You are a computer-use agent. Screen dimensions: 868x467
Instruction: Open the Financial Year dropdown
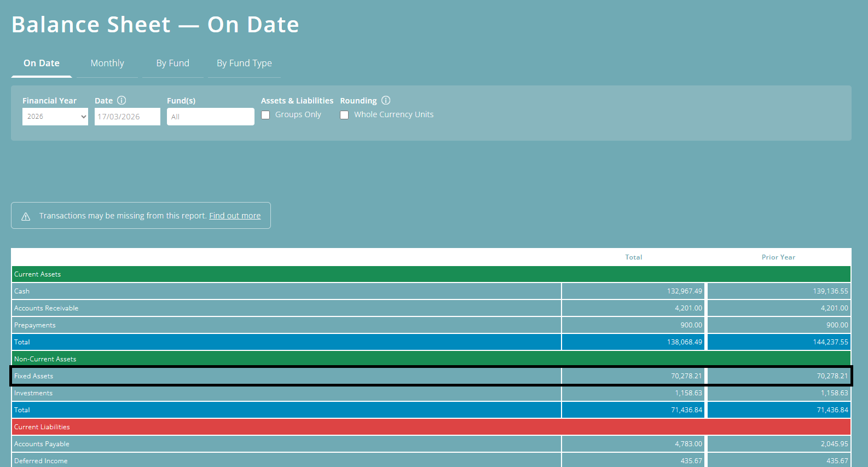pos(55,117)
